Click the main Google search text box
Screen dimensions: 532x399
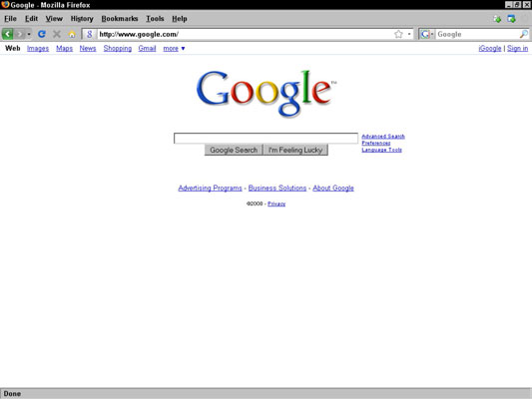pyautogui.click(x=266, y=138)
